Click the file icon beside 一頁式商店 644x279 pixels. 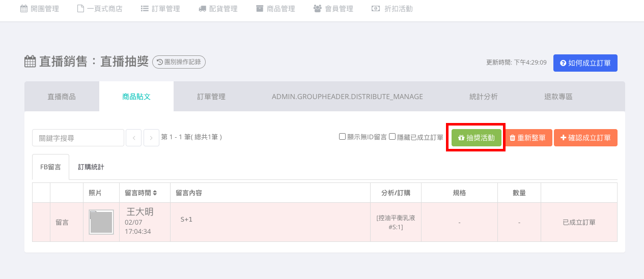80,9
